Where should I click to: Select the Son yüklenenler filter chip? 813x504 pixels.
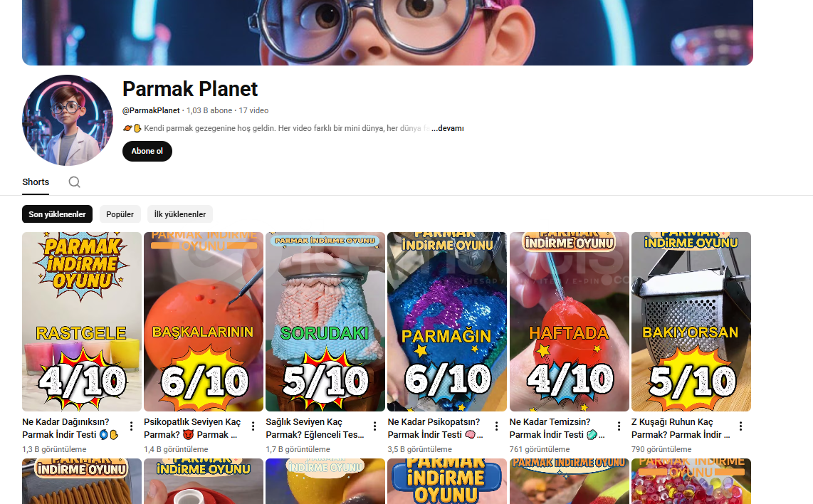point(57,214)
